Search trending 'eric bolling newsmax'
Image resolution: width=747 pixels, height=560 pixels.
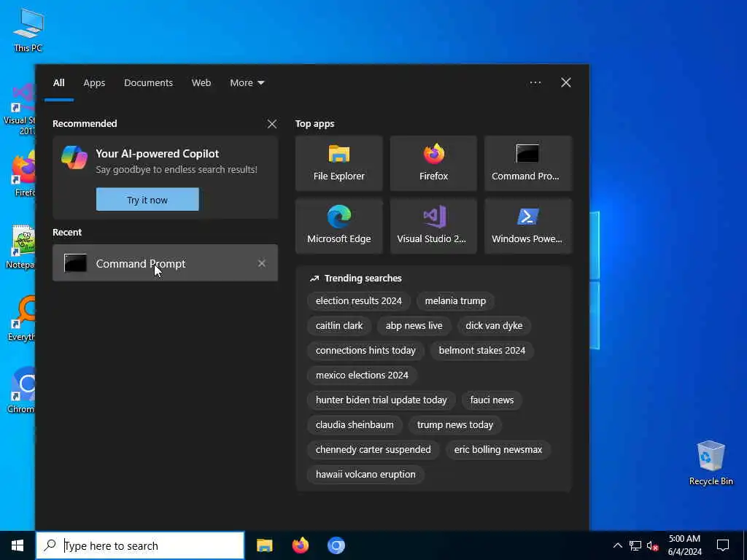(498, 449)
